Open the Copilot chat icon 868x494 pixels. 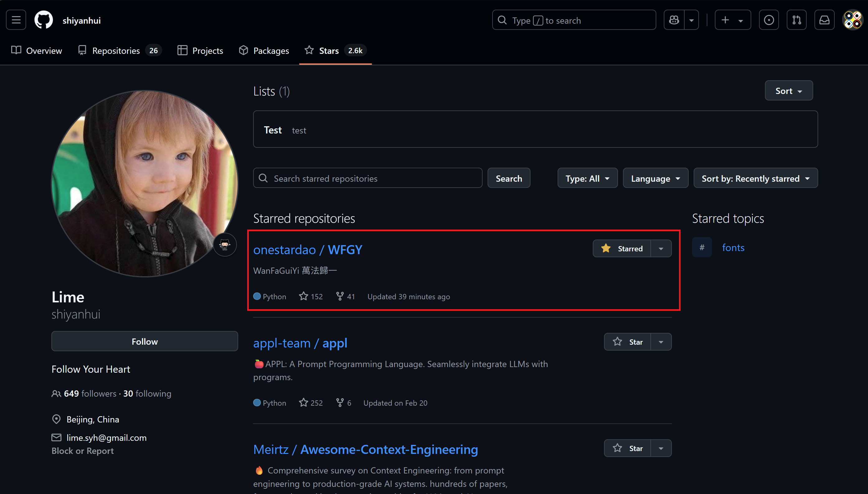(x=674, y=20)
